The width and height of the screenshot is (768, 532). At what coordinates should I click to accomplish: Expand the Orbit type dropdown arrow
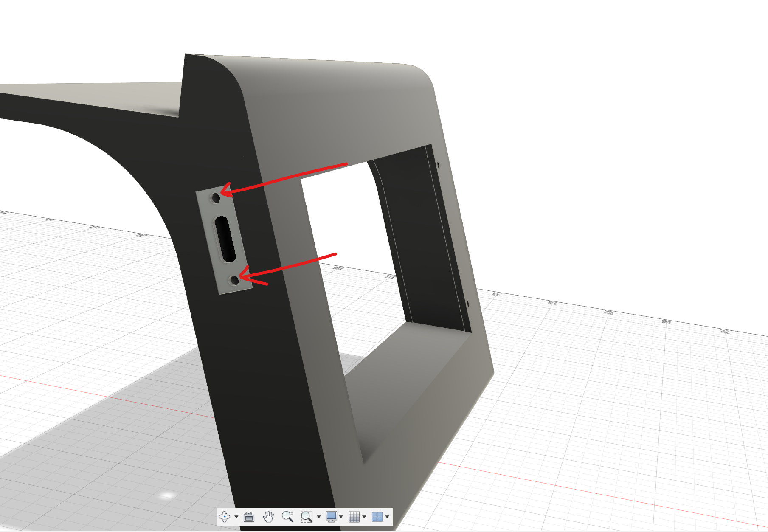[x=236, y=517]
